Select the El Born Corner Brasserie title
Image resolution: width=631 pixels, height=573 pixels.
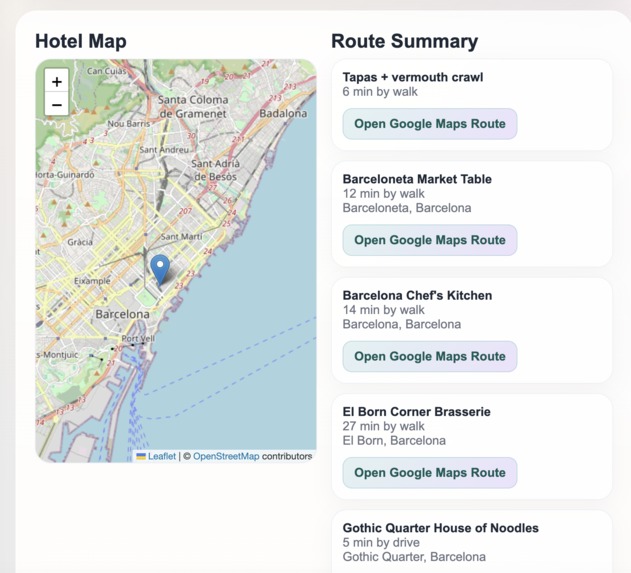tap(417, 412)
